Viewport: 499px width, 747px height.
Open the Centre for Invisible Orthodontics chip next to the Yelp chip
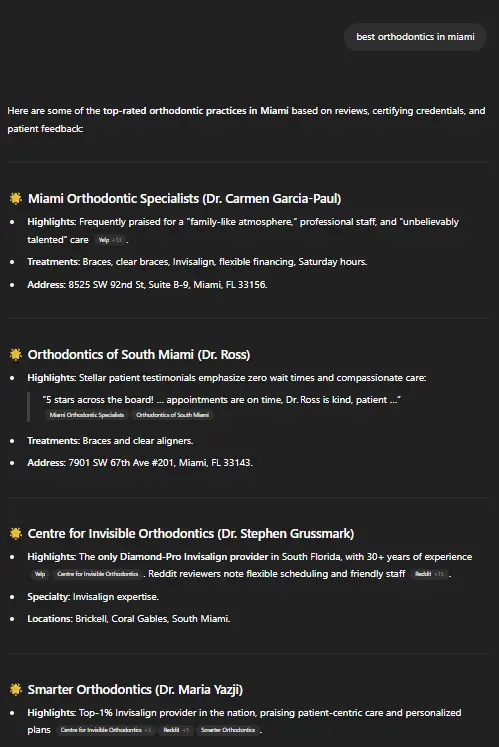[98, 574]
